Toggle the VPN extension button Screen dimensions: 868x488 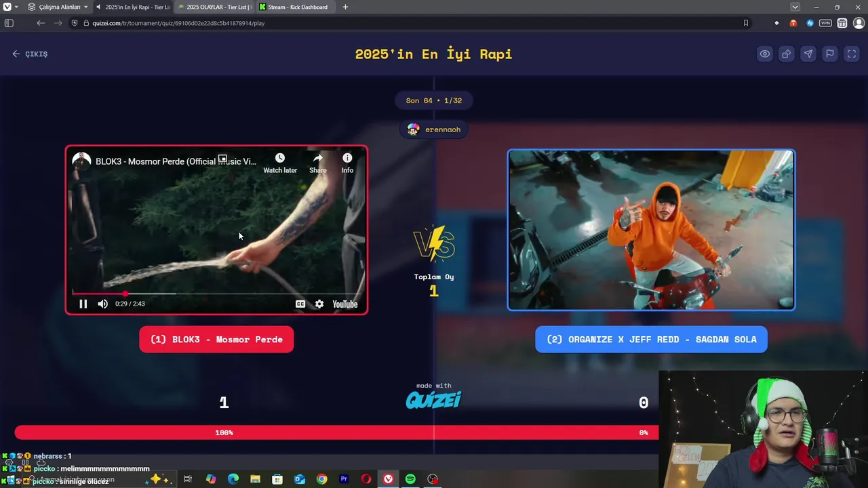(825, 23)
